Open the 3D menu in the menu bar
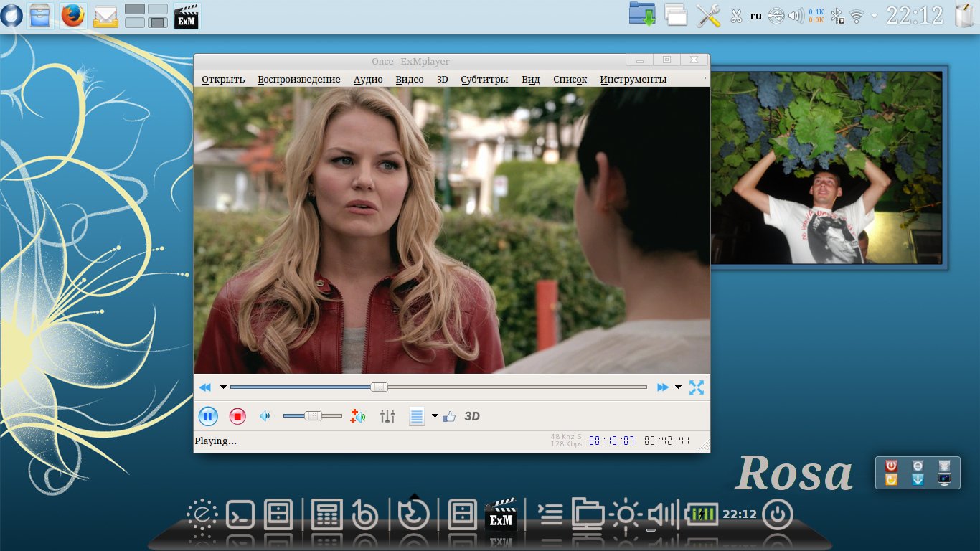 pyautogui.click(x=443, y=80)
